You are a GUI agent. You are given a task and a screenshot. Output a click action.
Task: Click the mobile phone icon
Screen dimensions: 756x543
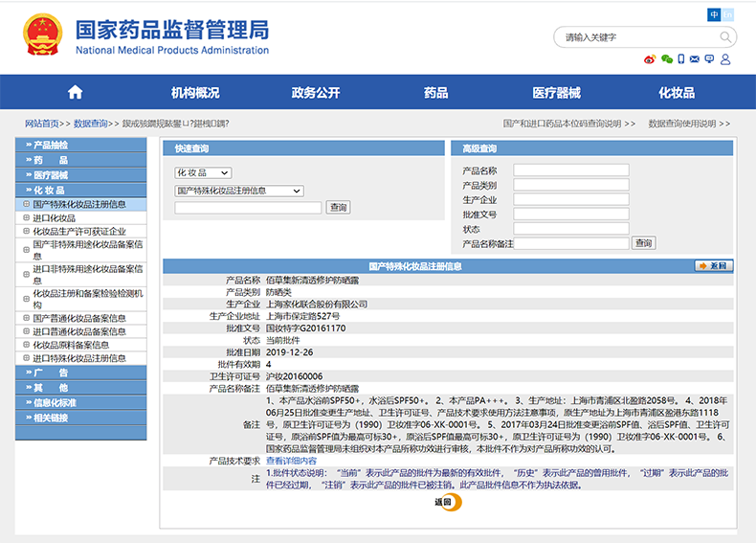coord(681,59)
